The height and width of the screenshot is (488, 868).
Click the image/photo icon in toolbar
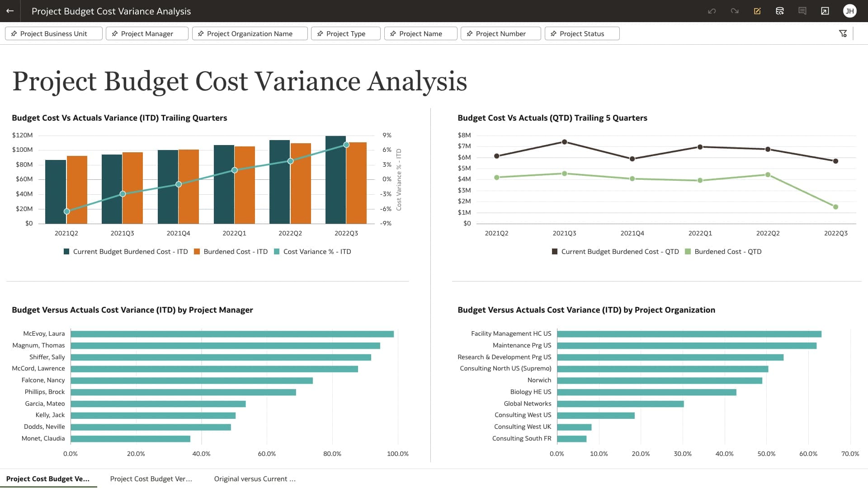coord(825,11)
